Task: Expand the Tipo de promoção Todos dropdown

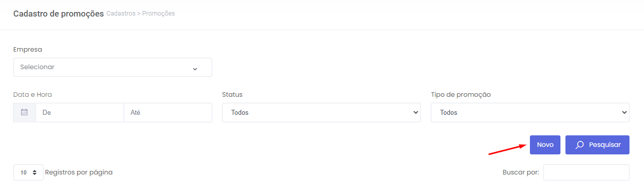Action: coord(529,113)
